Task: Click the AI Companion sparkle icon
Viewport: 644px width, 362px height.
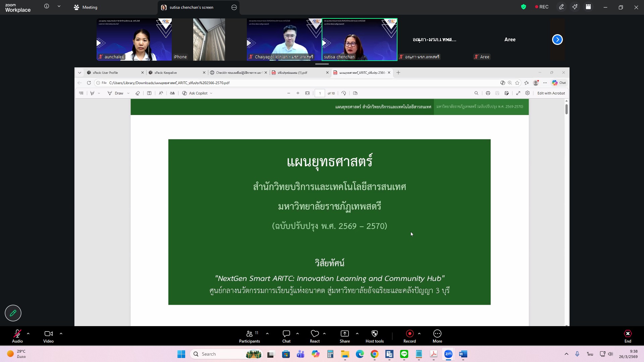Action: [575, 7]
